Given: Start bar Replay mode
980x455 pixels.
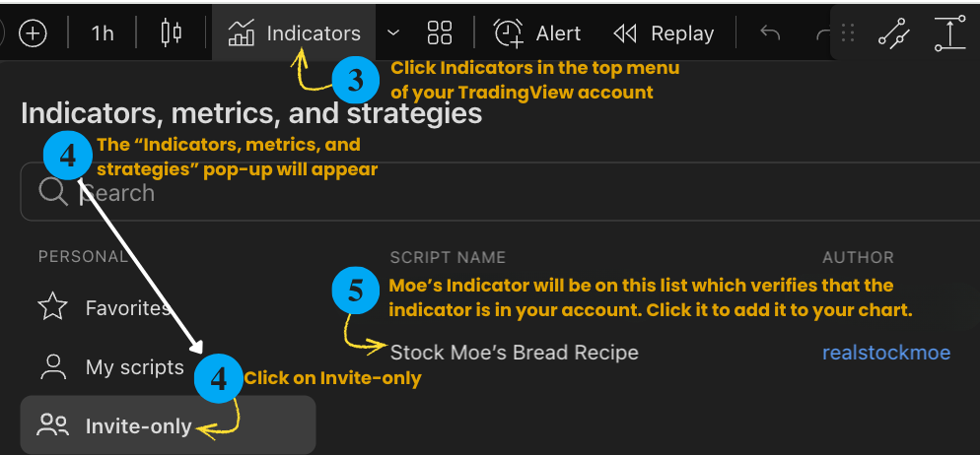Looking at the screenshot, I should (x=664, y=33).
